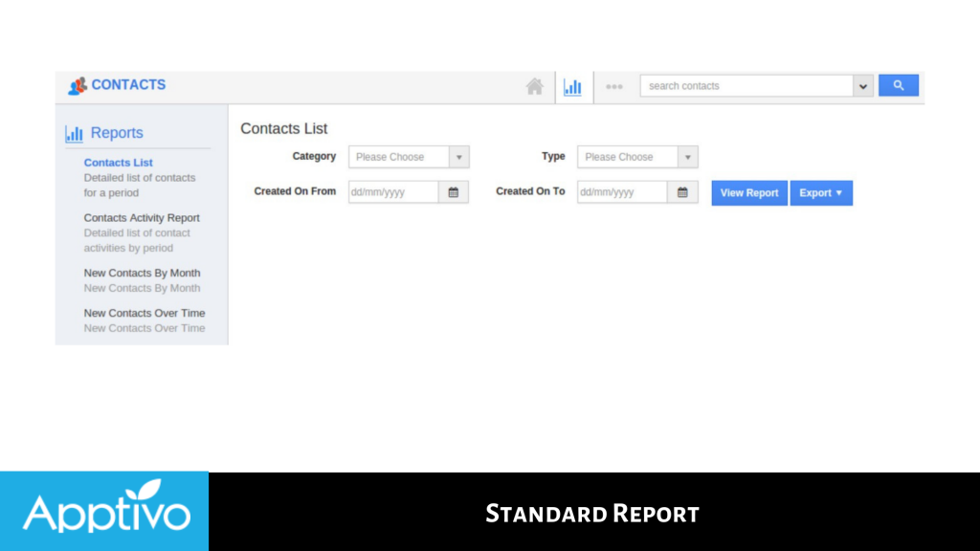Open the Export dropdown button

tap(820, 192)
